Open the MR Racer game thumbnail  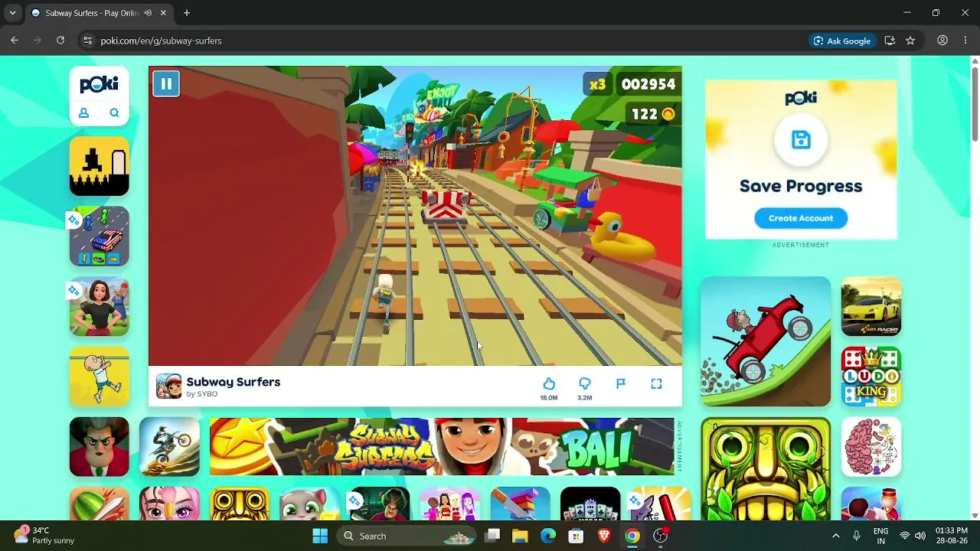tap(871, 306)
